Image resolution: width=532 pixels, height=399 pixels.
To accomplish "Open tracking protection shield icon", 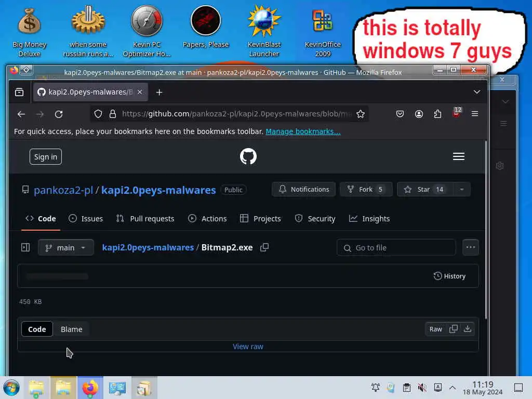I will 98,114.
